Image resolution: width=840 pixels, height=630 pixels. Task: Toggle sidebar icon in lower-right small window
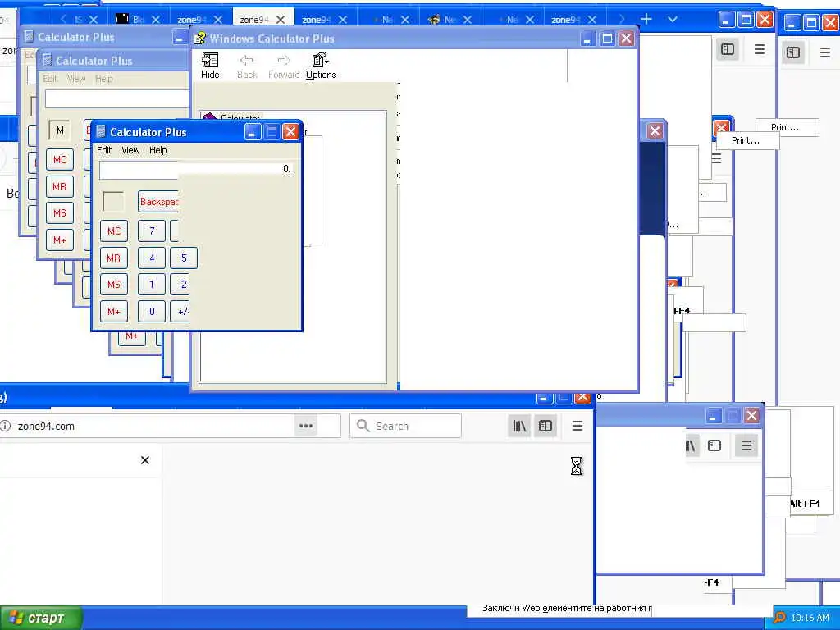[714, 445]
